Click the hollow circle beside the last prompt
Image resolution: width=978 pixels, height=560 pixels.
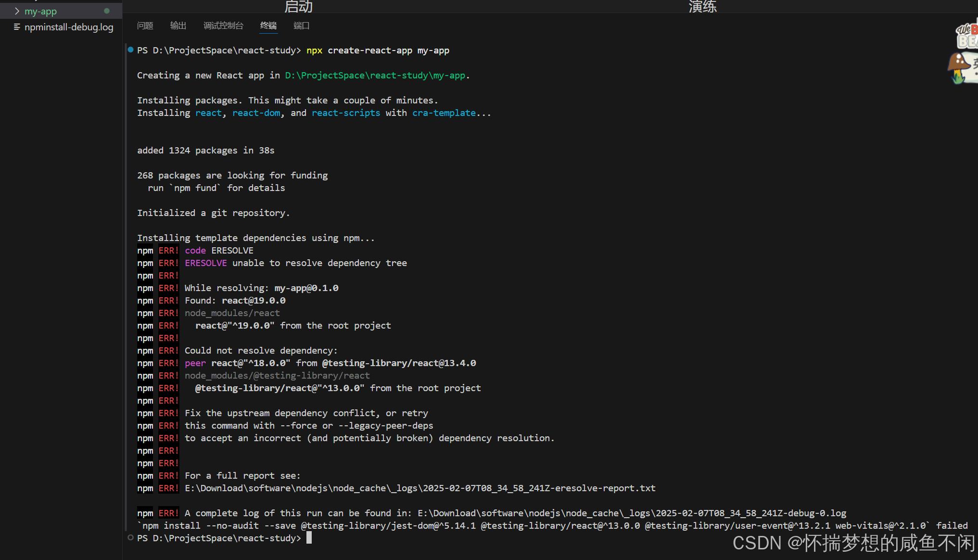130,537
